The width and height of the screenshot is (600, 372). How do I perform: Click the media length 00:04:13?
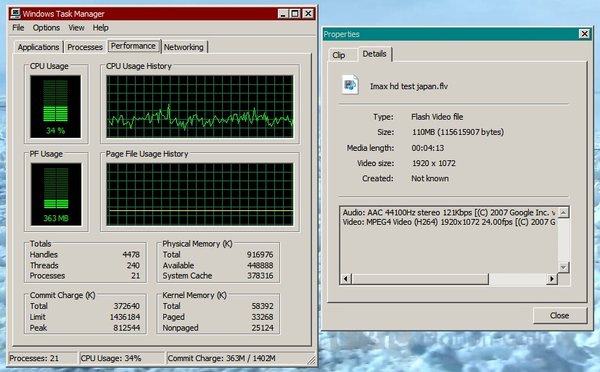428,148
